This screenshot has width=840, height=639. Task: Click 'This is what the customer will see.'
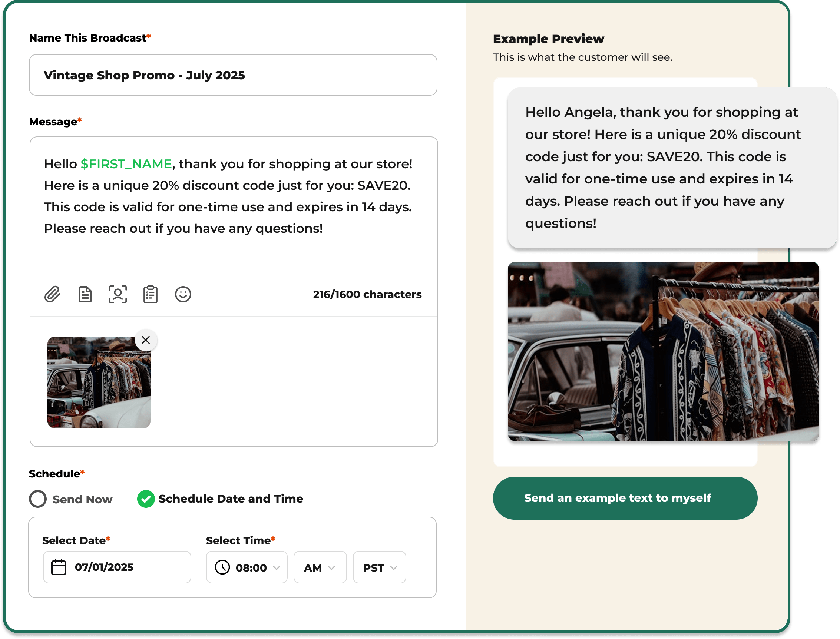click(x=583, y=57)
